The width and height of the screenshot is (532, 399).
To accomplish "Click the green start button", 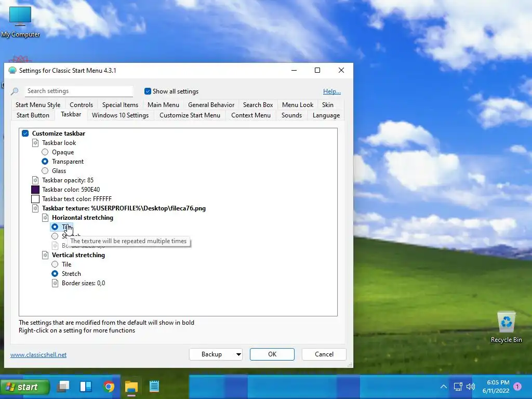I will [x=25, y=387].
